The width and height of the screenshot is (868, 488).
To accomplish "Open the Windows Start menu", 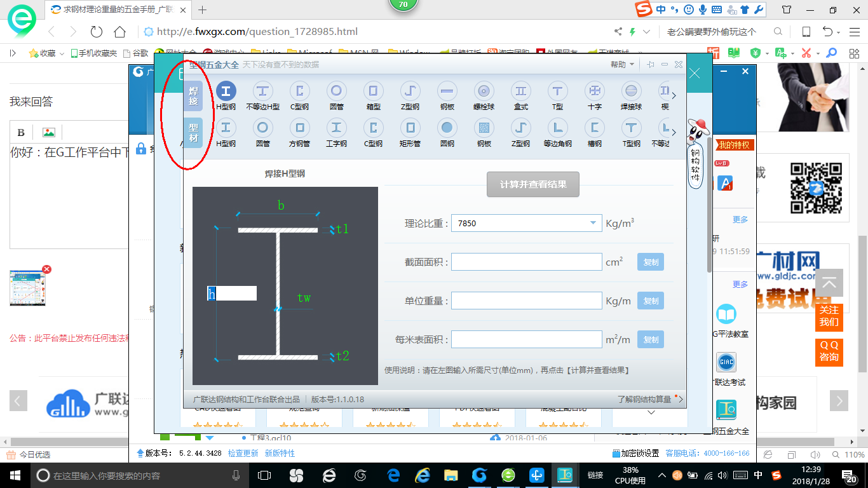I will tap(14, 475).
